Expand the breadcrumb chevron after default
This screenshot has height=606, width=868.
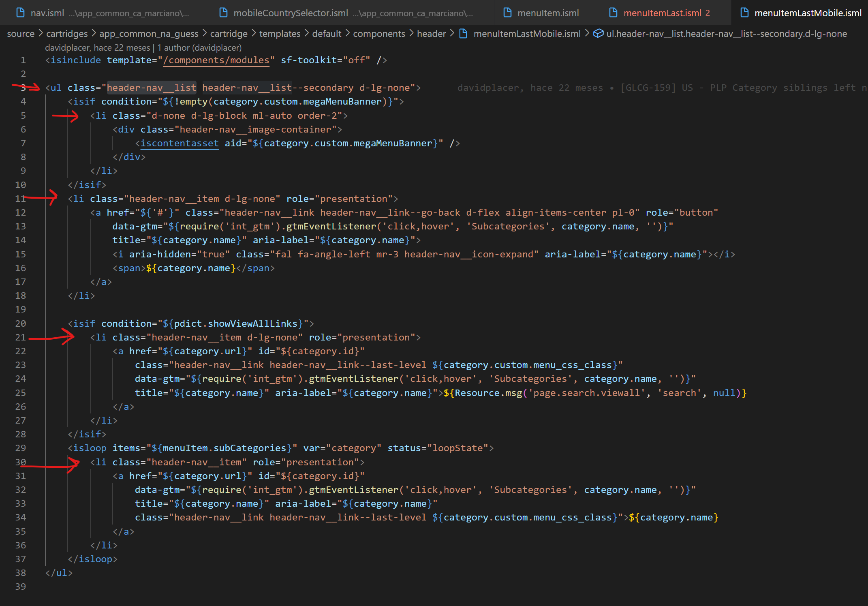[x=347, y=34]
